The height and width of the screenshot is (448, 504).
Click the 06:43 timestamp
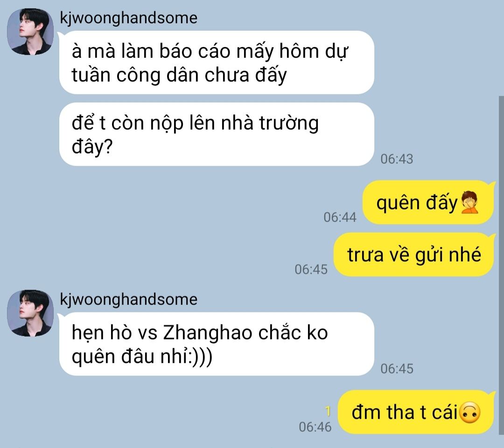397,159
